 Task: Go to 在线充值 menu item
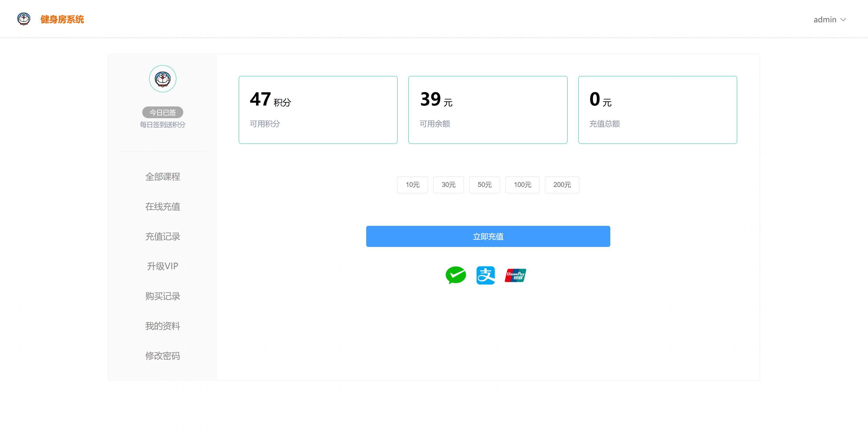tap(162, 206)
